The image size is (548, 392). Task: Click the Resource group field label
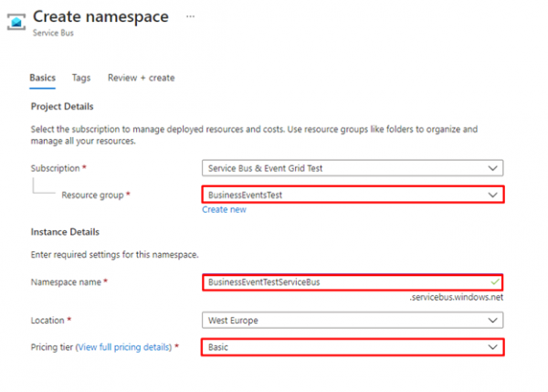[x=92, y=196]
